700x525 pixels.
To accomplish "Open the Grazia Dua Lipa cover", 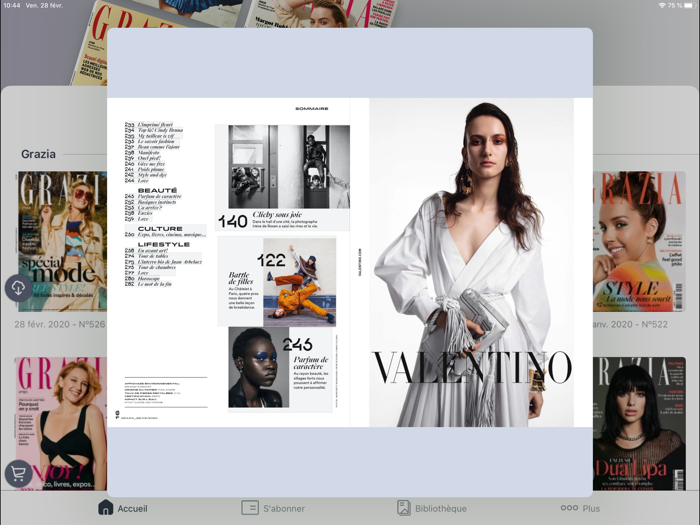I will 639,423.
